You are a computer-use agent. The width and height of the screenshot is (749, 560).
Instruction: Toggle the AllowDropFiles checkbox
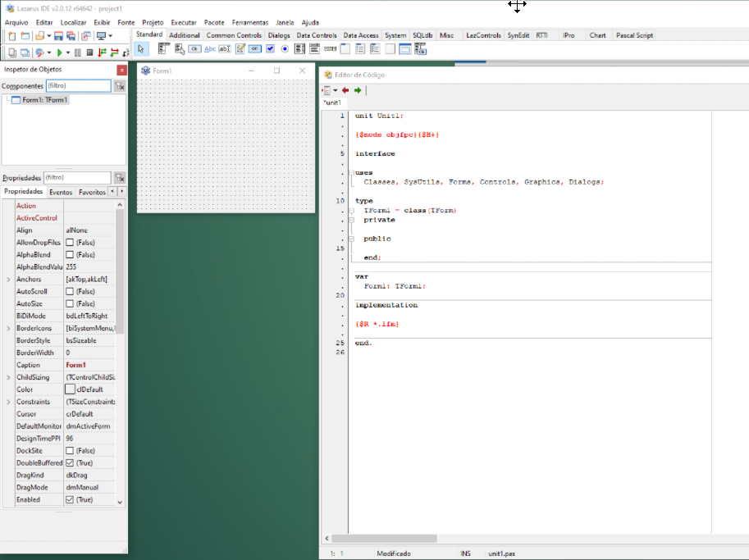pyautogui.click(x=70, y=243)
